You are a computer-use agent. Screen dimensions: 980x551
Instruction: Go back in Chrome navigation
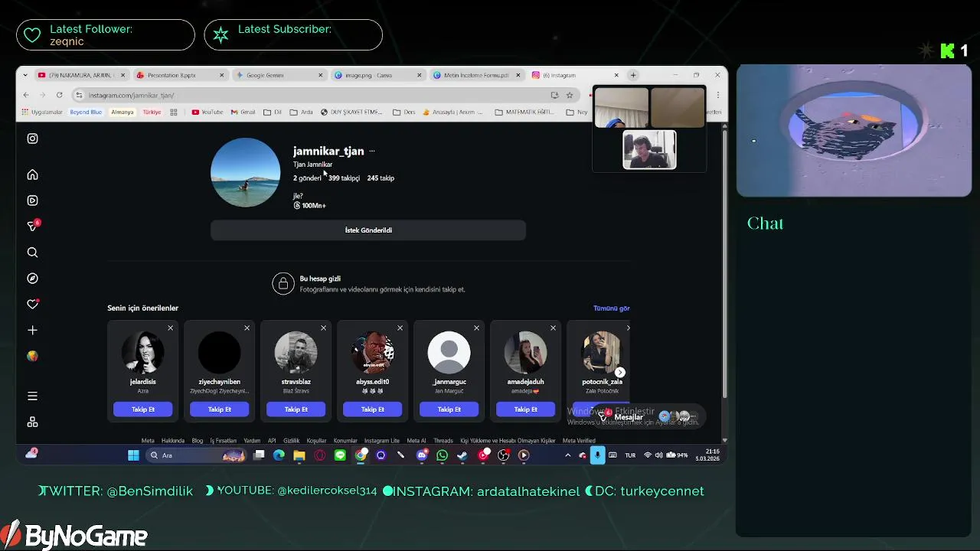pyautogui.click(x=26, y=95)
